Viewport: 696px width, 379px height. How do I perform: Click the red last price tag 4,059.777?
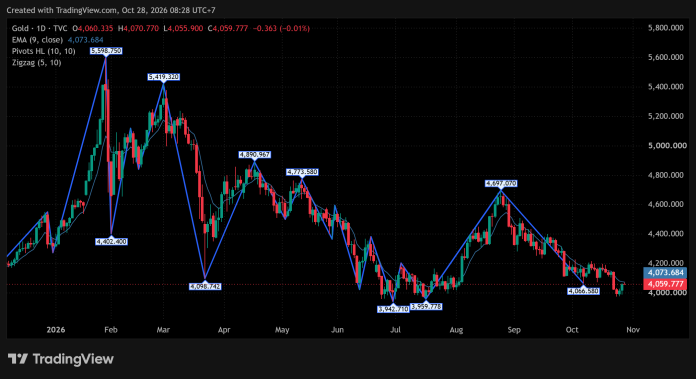[x=665, y=284]
